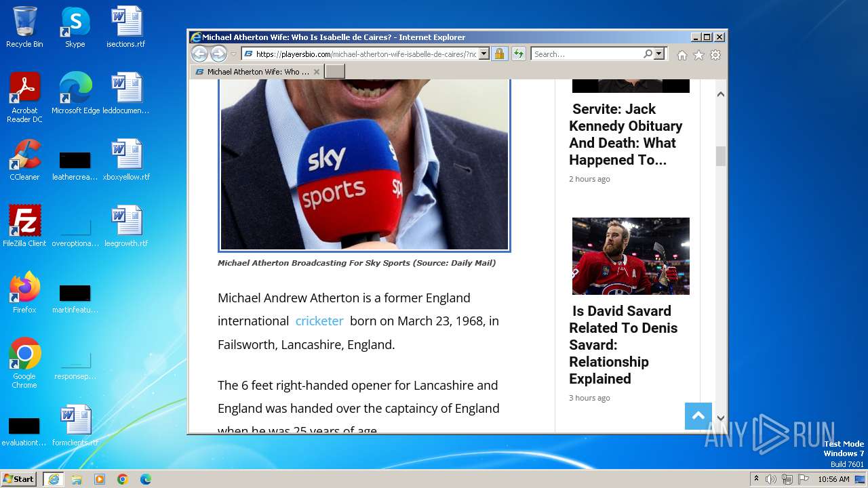Open leegrowth.rtf document icon
Image resolution: width=868 pixels, height=488 pixels.
pos(126,226)
